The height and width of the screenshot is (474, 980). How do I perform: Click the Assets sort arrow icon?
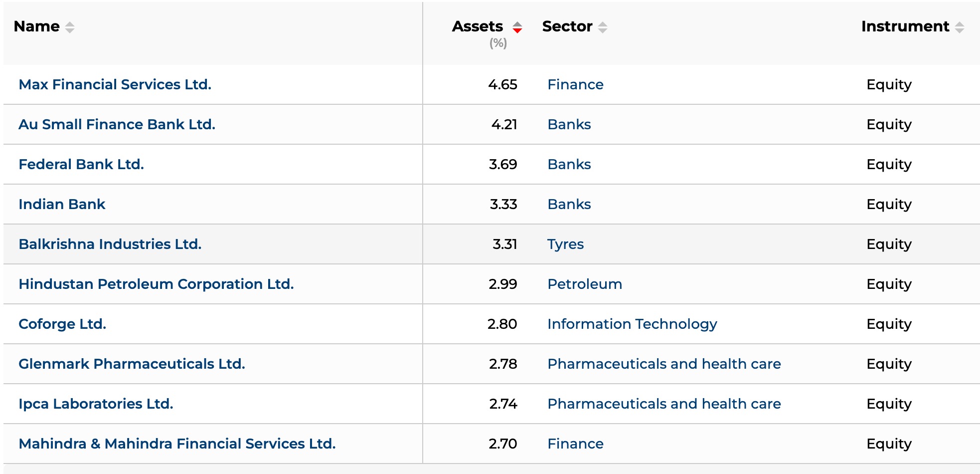click(x=517, y=27)
